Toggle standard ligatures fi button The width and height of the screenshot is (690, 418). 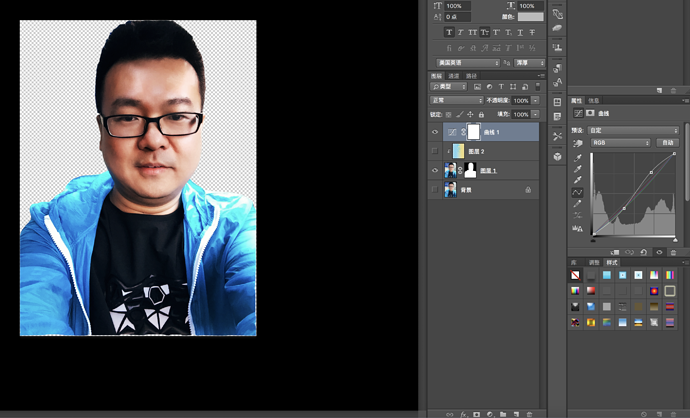pos(449,48)
